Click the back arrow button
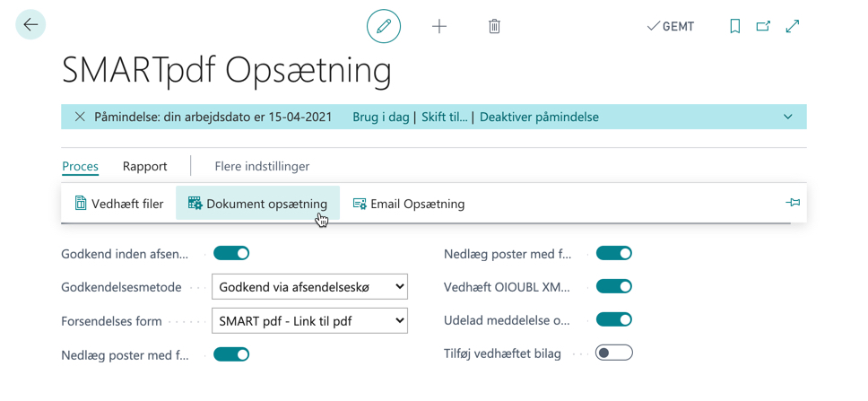 [x=30, y=24]
